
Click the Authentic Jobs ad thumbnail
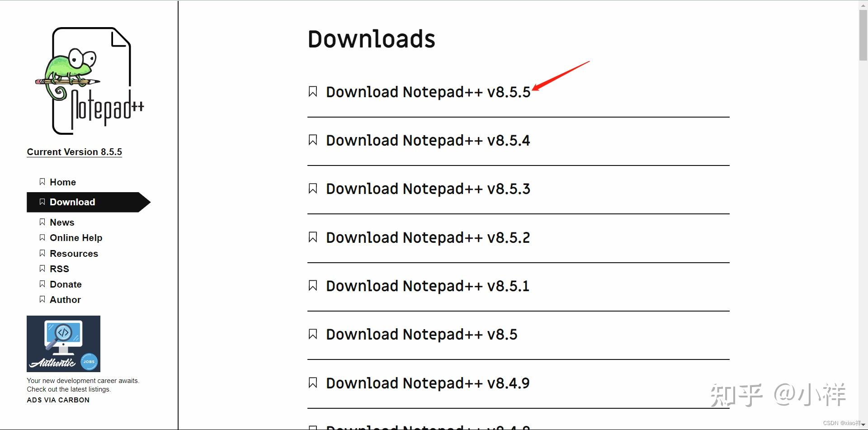(x=63, y=344)
